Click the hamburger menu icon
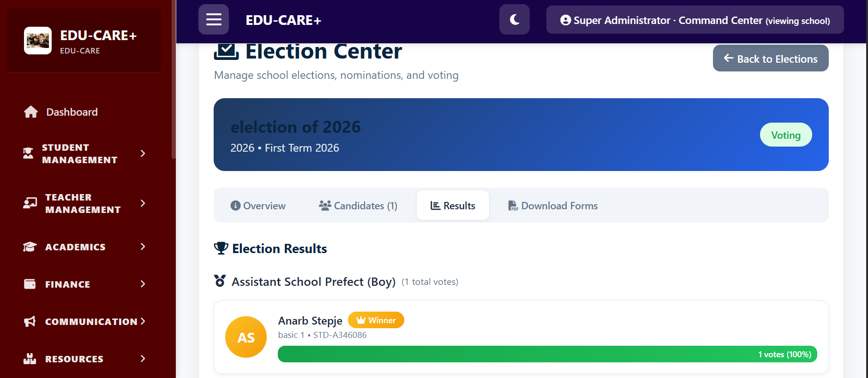The image size is (868, 378). click(214, 19)
